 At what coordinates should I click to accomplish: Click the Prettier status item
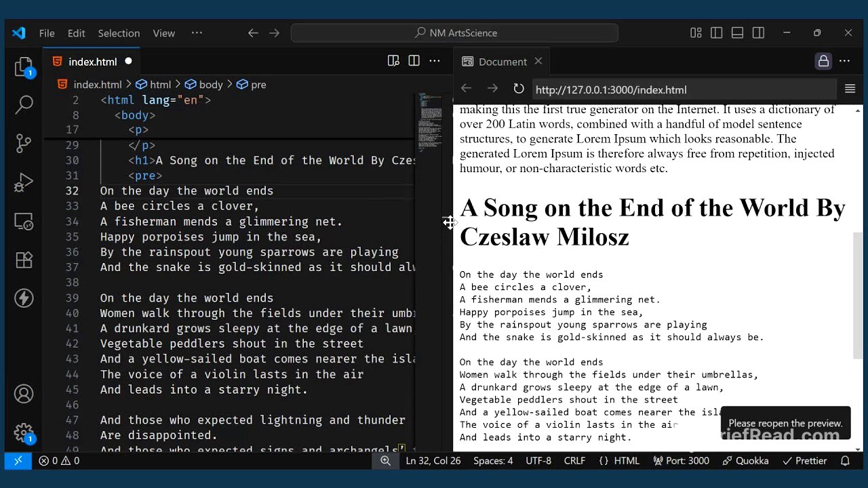tap(804, 461)
